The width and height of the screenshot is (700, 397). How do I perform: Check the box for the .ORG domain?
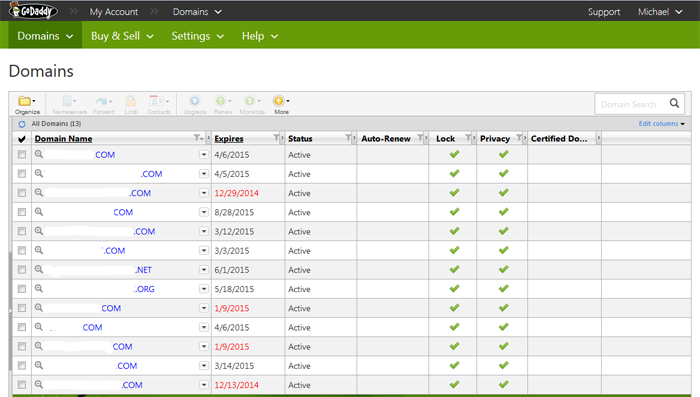(x=21, y=289)
